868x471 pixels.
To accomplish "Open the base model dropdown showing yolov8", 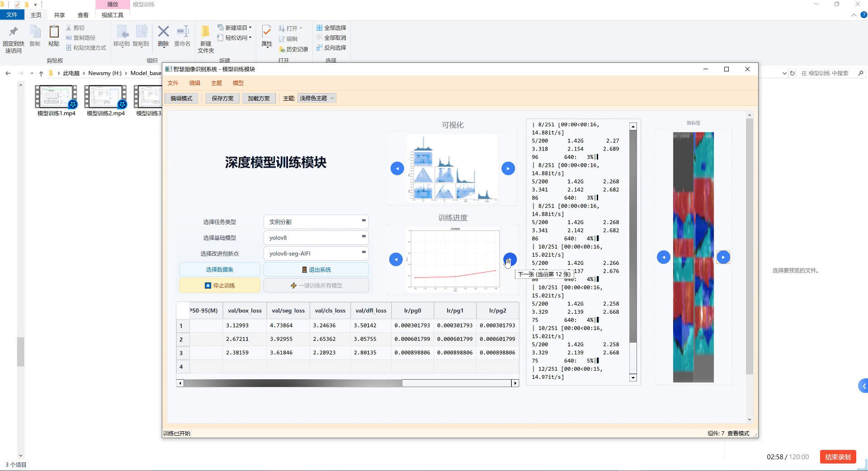I will tap(316, 238).
